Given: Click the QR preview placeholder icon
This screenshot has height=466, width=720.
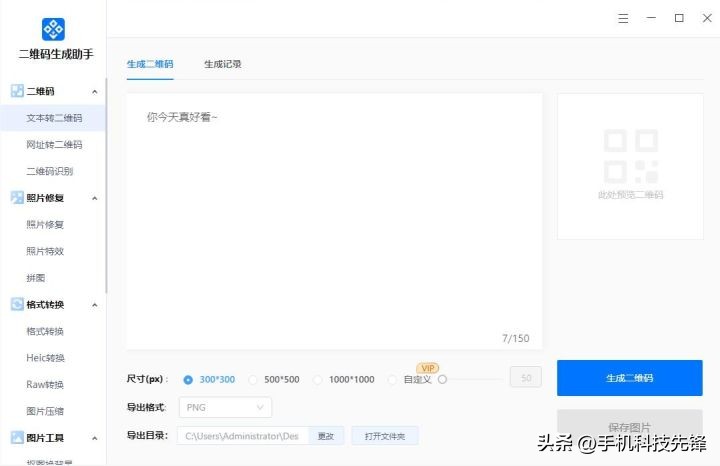Looking at the screenshot, I should (630, 157).
